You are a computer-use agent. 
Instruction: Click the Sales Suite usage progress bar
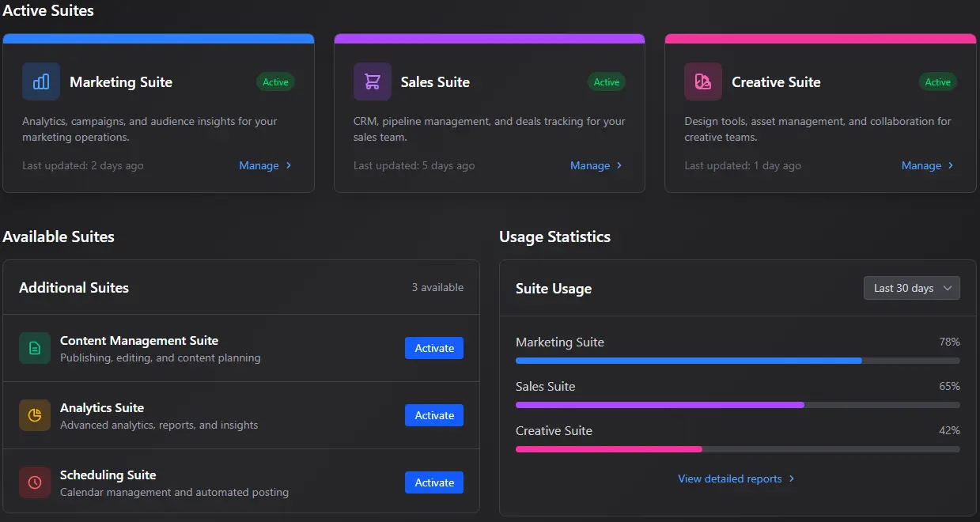[737, 405]
